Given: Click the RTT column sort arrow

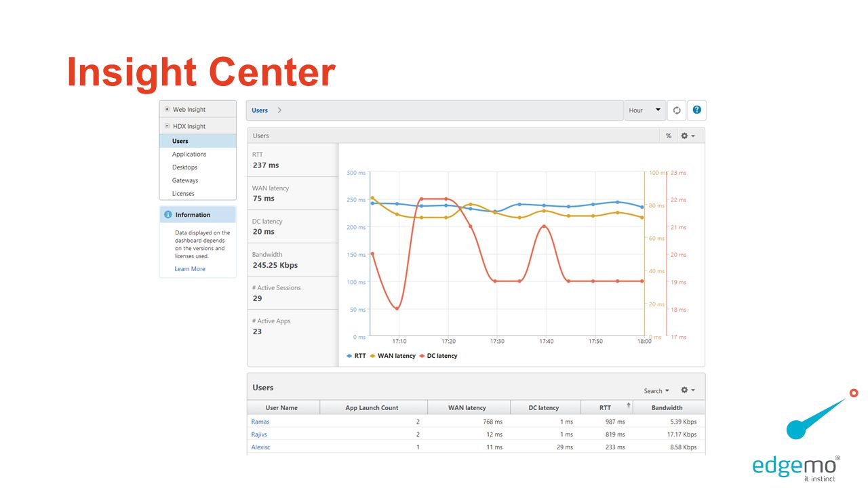Looking at the screenshot, I should (x=629, y=406).
